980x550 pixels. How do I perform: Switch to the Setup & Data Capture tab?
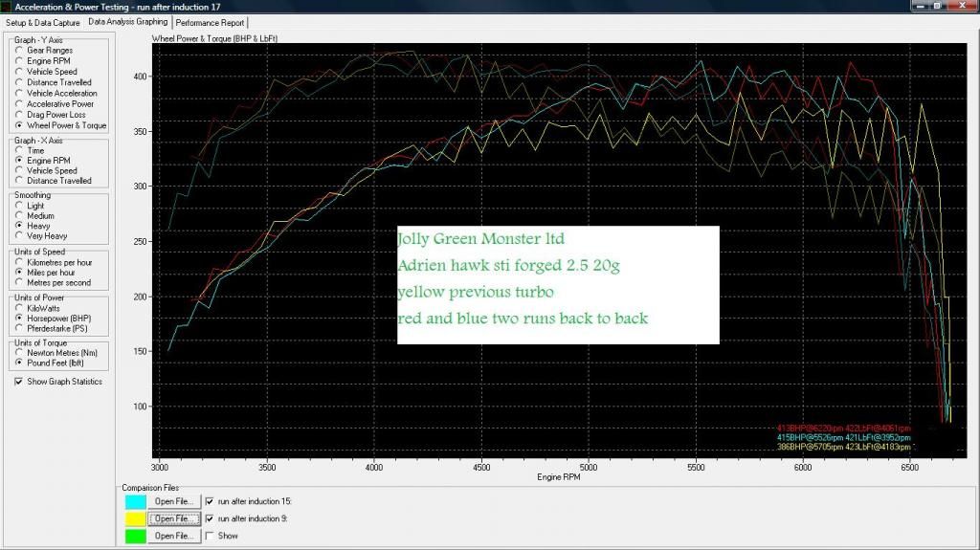[43, 22]
